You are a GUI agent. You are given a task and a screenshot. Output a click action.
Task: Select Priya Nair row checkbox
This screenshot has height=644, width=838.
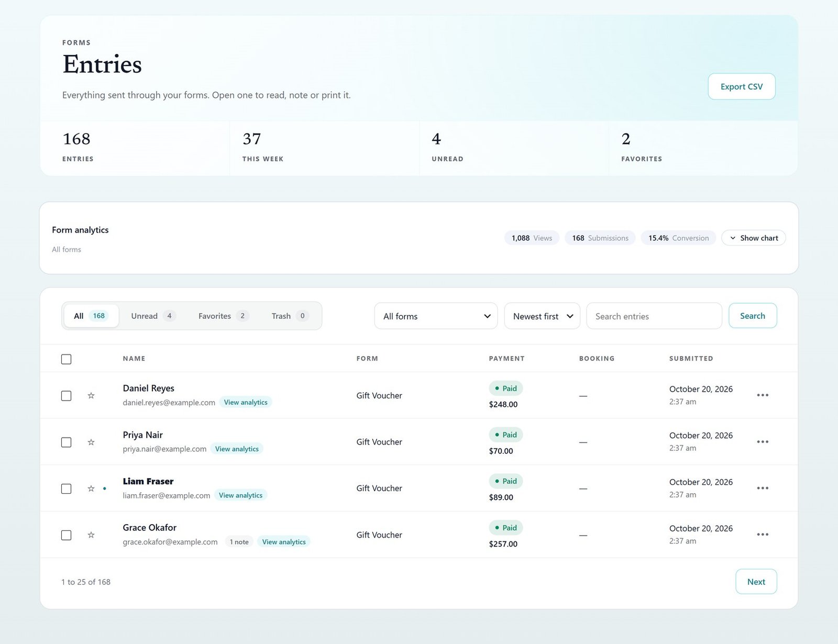tap(66, 442)
